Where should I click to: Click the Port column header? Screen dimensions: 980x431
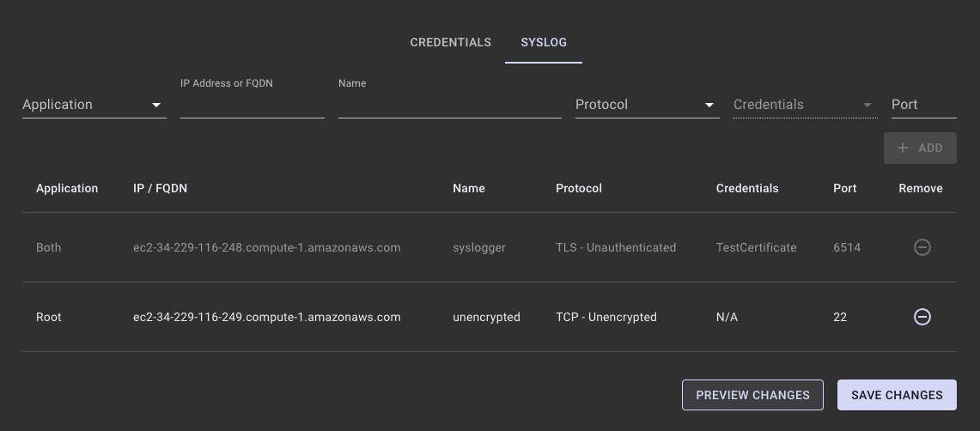point(844,188)
